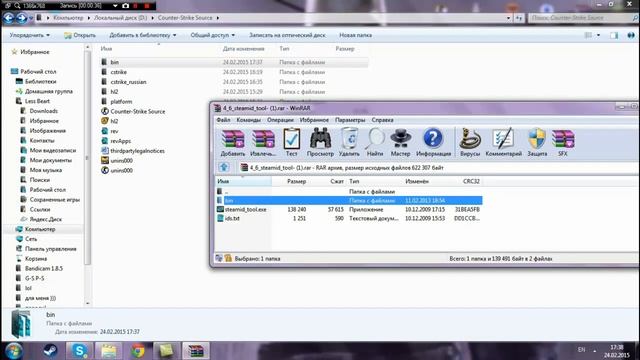Select the platform folder in Explorer

pyautogui.click(x=121, y=101)
